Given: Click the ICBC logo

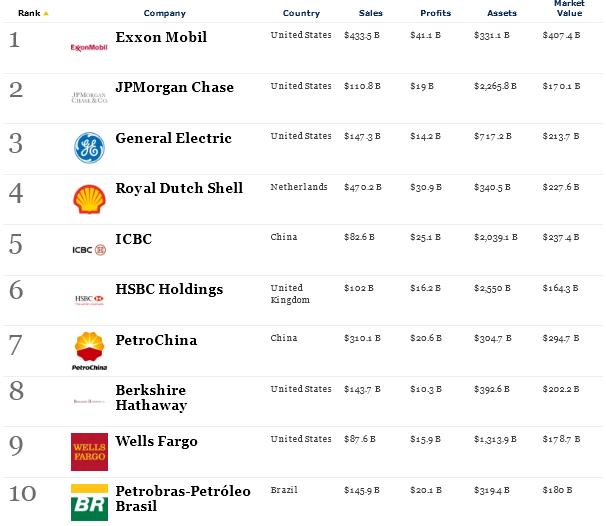Looking at the screenshot, I should (x=89, y=249).
